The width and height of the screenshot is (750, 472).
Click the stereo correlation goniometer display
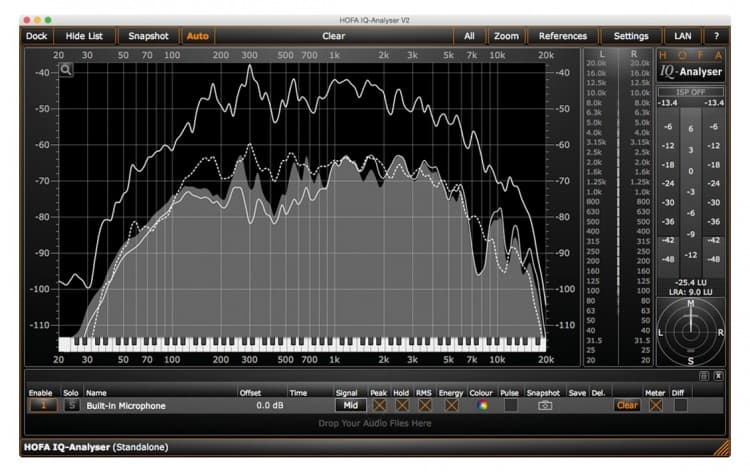pos(691,332)
